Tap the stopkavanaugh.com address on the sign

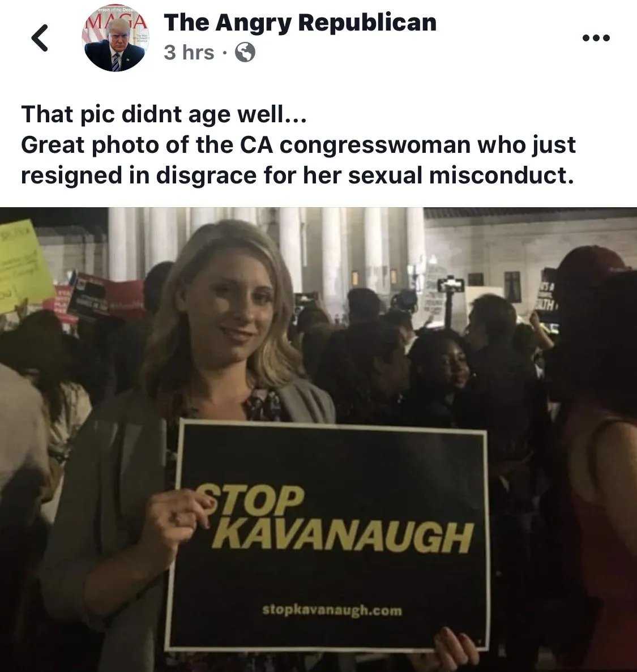pos(332,609)
